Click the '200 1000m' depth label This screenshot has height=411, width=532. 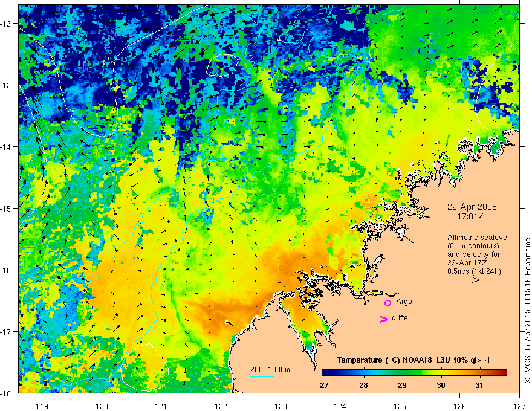[270, 370]
